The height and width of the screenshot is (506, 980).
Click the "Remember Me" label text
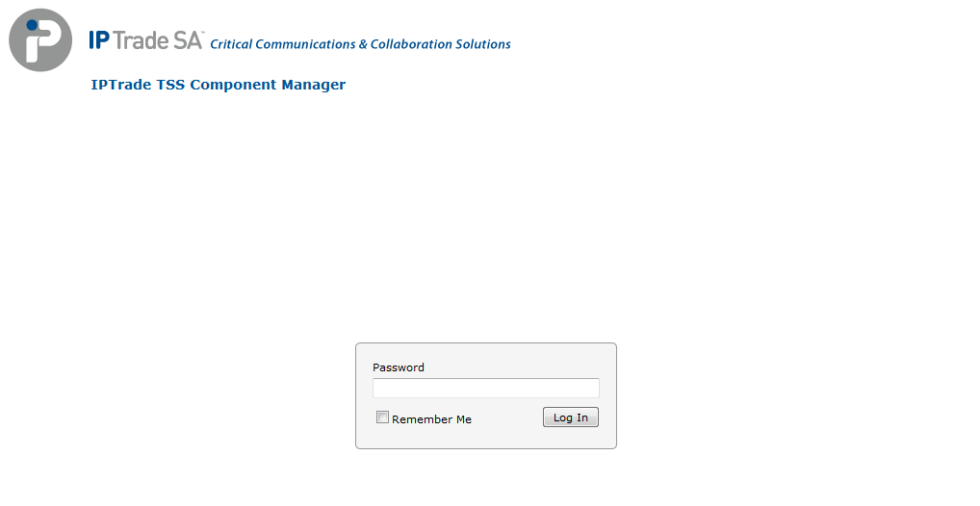(x=431, y=419)
